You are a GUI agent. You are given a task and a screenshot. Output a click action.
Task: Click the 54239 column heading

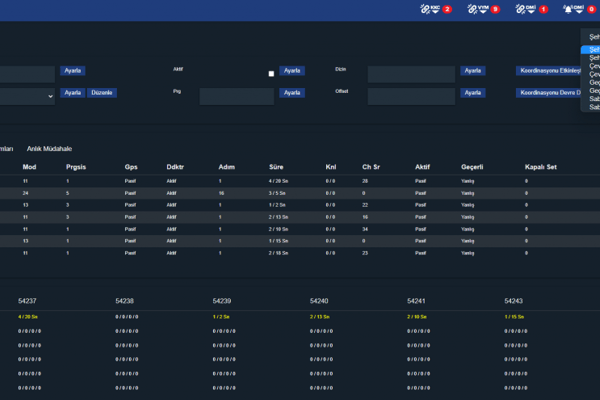coord(222,301)
